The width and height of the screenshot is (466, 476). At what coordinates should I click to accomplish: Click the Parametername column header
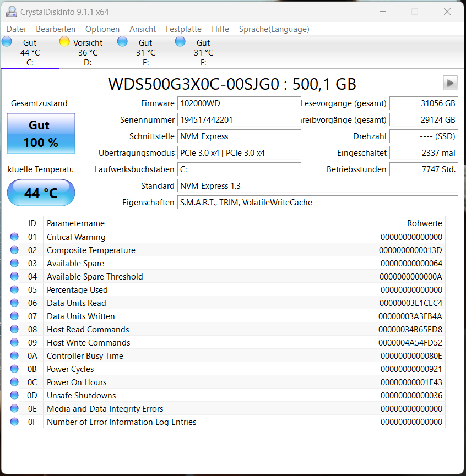pos(196,223)
